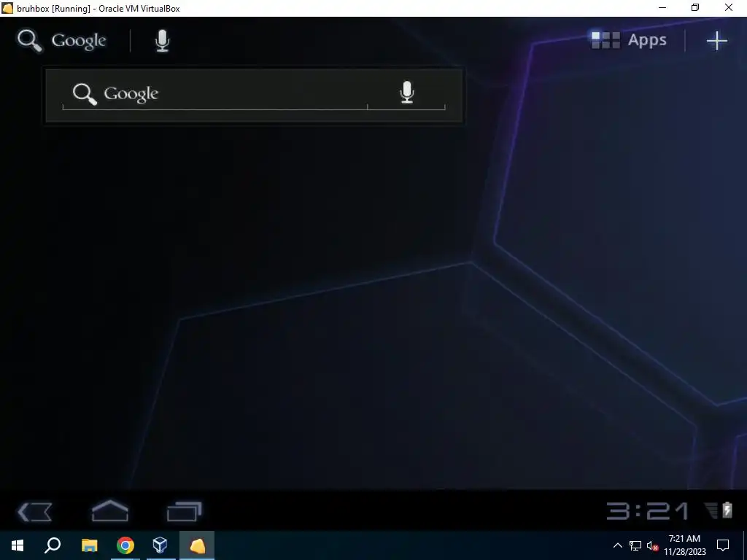This screenshot has height=560, width=747.
Task: Tap the top-left Google search shortcut
Action: [61, 41]
